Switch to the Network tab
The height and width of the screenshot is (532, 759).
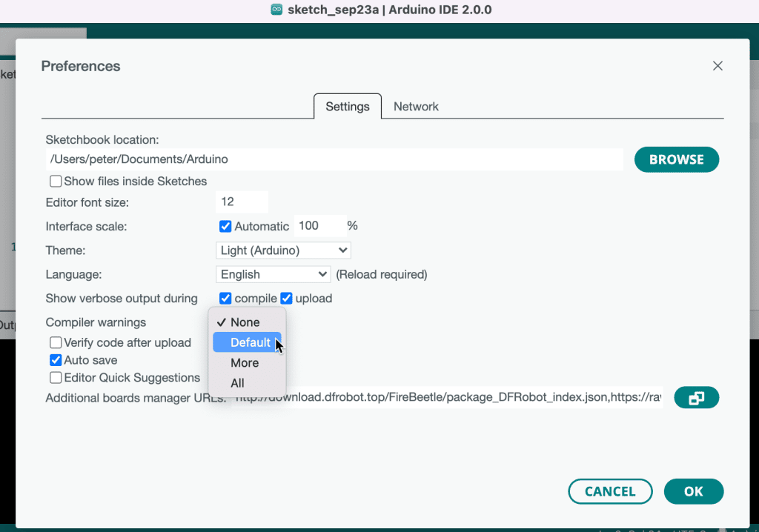click(x=416, y=107)
